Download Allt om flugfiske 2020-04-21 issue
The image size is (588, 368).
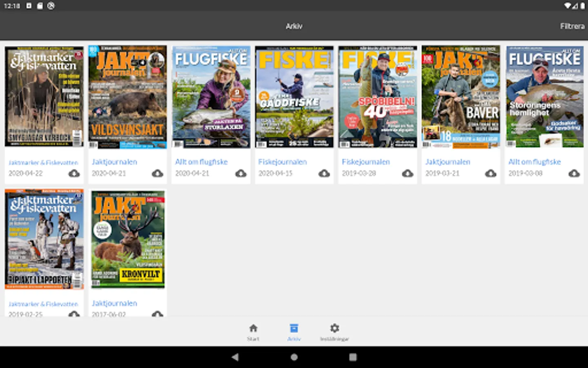tap(241, 173)
